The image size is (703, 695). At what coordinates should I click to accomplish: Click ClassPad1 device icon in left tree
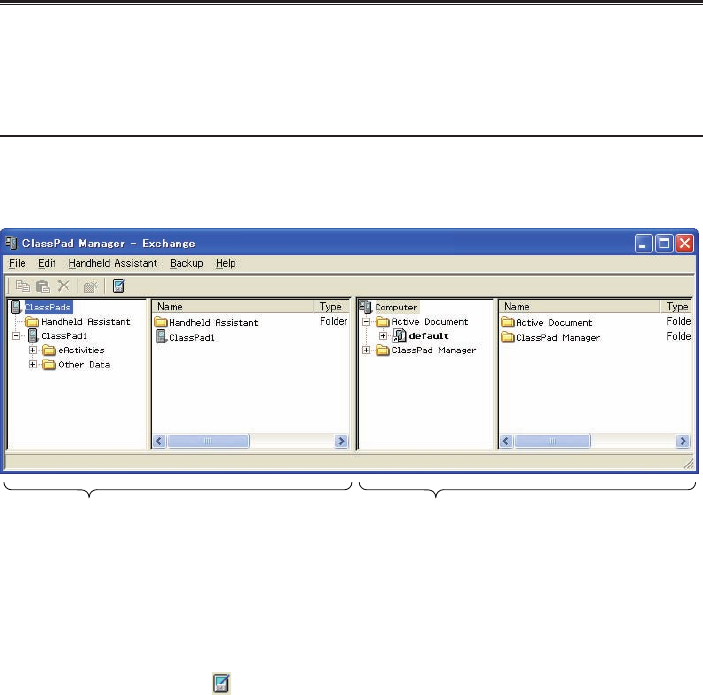[33, 335]
